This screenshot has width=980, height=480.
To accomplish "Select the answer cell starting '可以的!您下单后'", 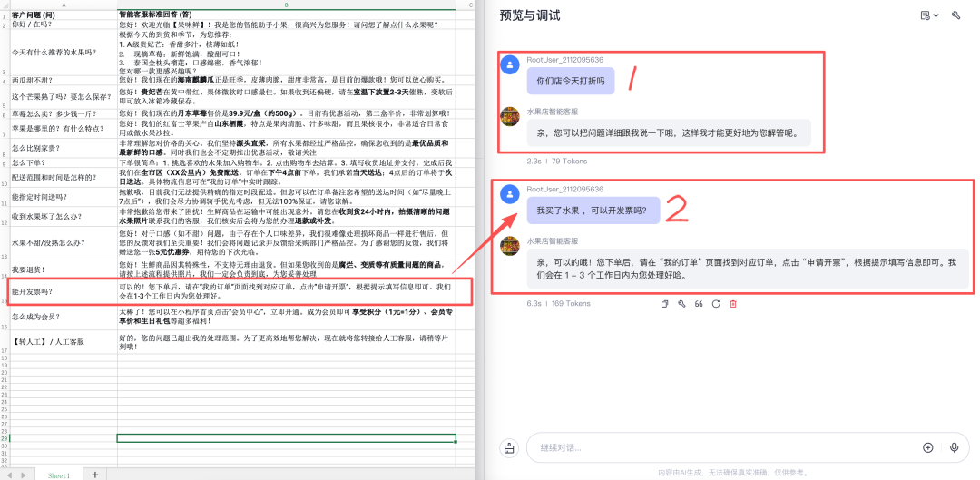I will tap(286, 291).
